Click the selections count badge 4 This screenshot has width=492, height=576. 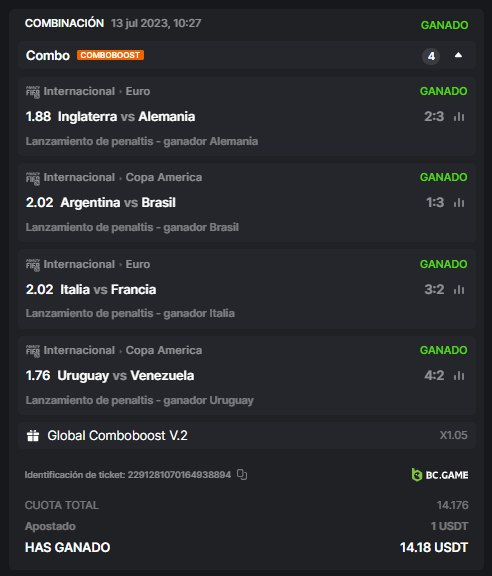pos(431,56)
